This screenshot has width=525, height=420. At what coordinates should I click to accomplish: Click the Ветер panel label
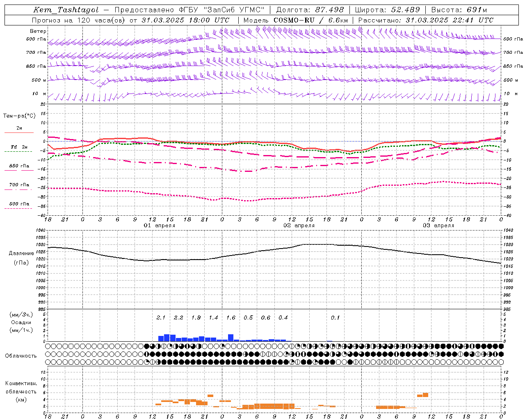pos(38,31)
